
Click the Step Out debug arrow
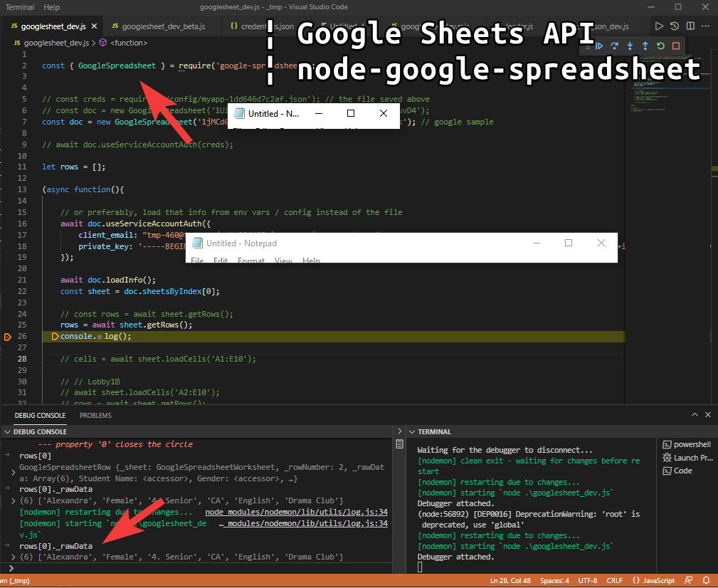pos(645,46)
